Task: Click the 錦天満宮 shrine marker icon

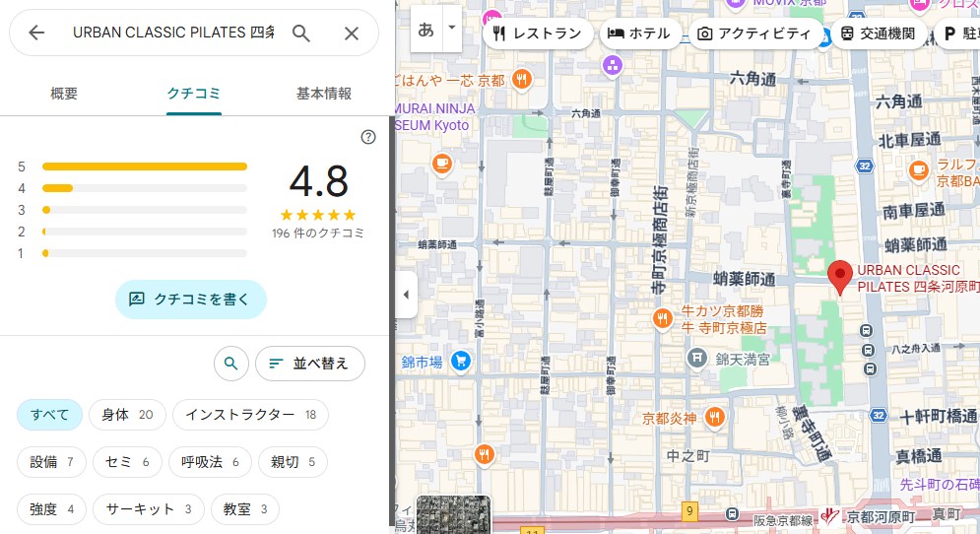Action: tap(697, 358)
